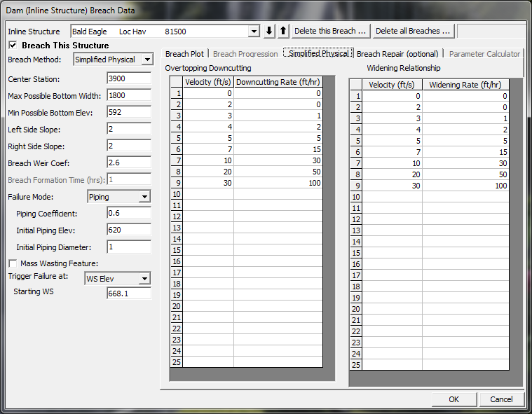Expand the Breach Method dropdown
Screen dimensions: 532x414
(x=146, y=60)
